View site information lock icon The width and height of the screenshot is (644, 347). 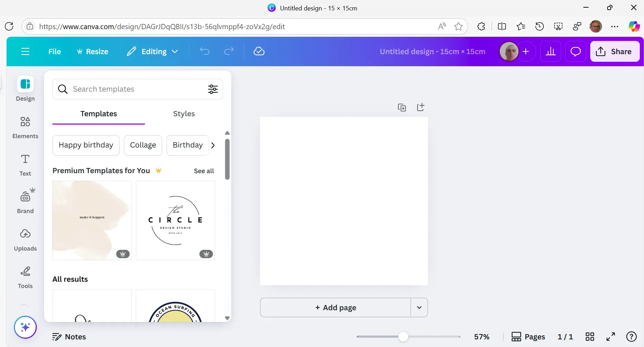coord(30,26)
